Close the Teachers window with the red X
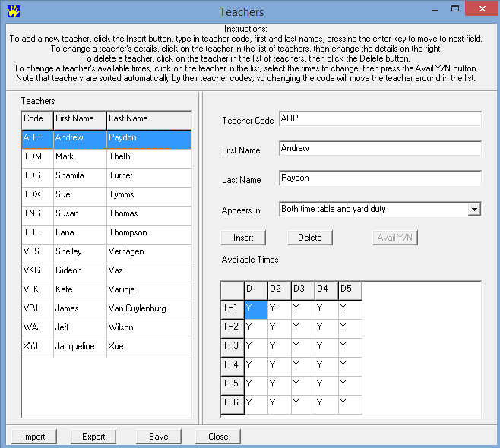 [x=483, y=9]
